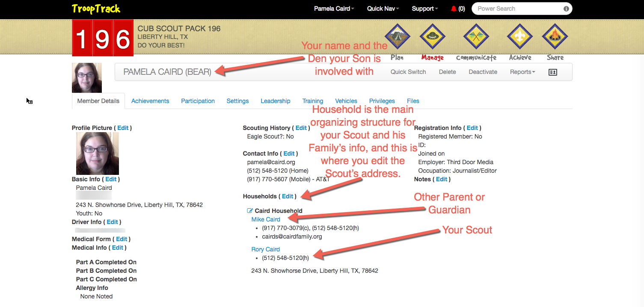Click Deactivate in the member toolbar

(483, 72)
